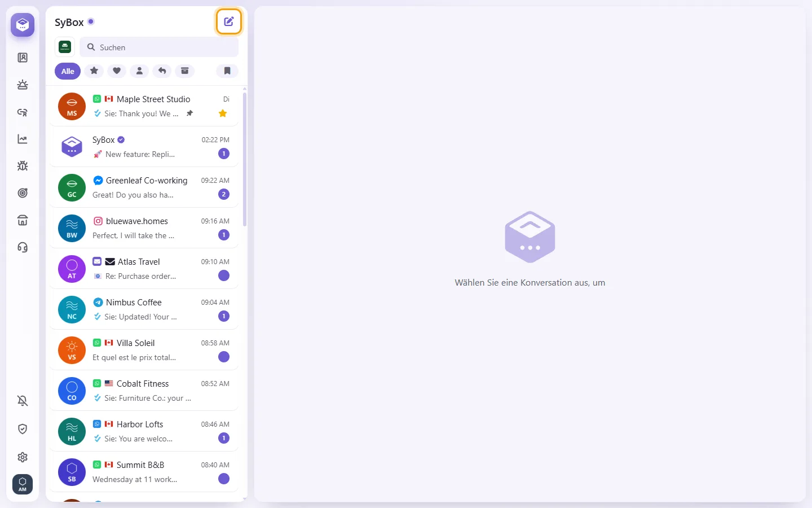Show archived conversations with the archive box tab

[184, 71]
